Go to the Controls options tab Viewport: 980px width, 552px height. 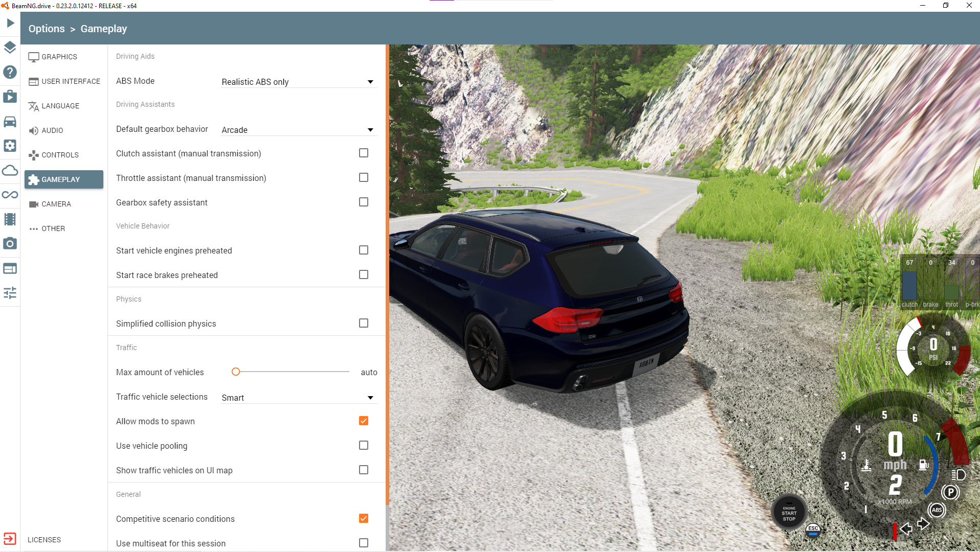[64, 155]
